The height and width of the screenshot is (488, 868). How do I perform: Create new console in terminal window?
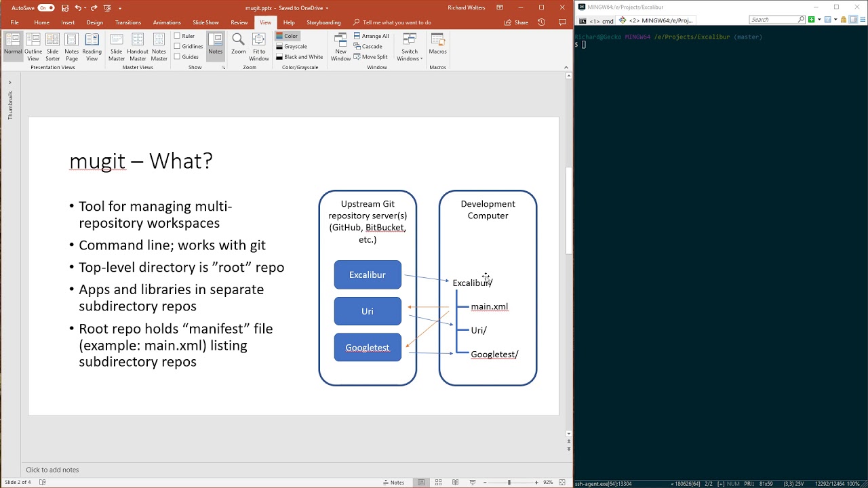click(810, 20)
